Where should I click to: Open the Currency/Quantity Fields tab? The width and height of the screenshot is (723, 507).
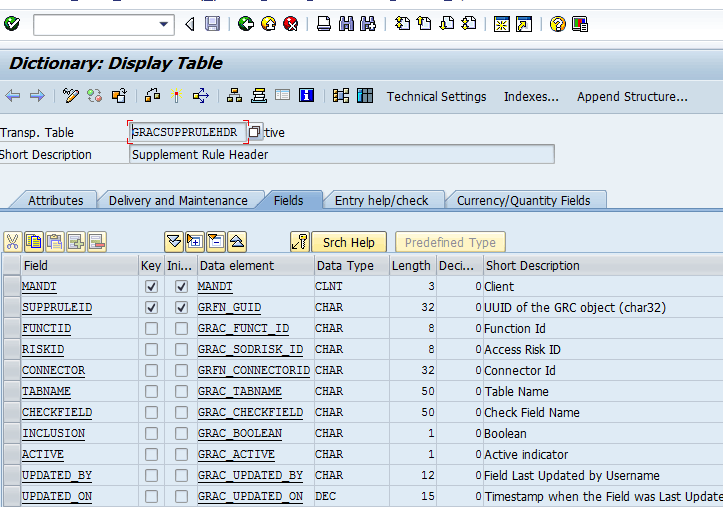coord(523,200)
